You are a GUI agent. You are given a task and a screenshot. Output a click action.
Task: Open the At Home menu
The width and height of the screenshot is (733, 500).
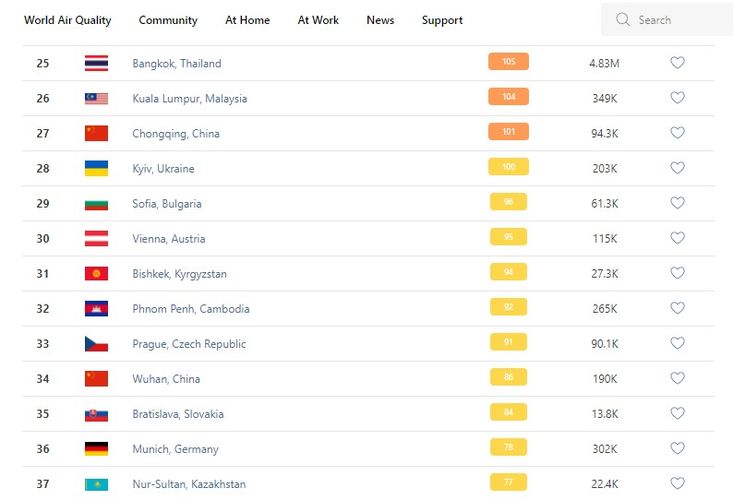(247, 20)
